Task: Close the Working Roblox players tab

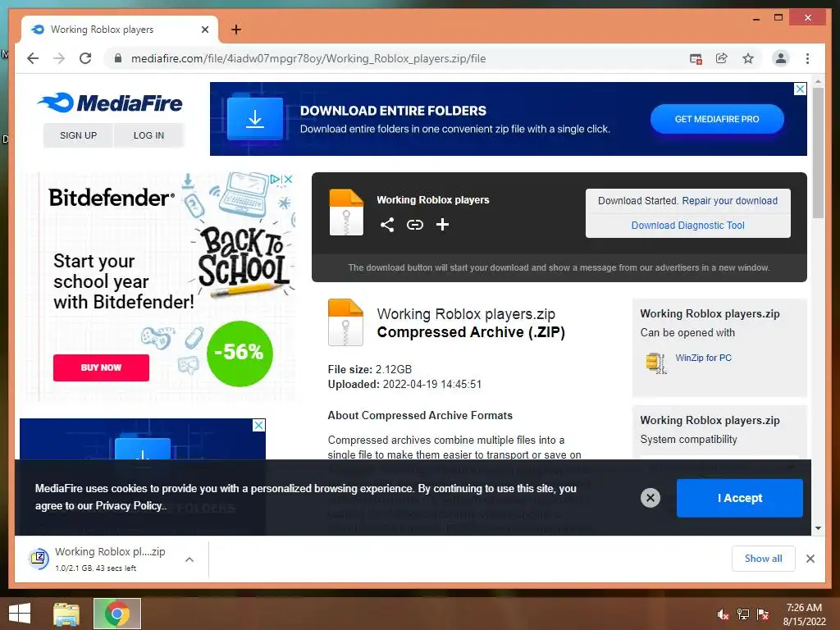Action: pyautogui.click(x=204, y=30)
